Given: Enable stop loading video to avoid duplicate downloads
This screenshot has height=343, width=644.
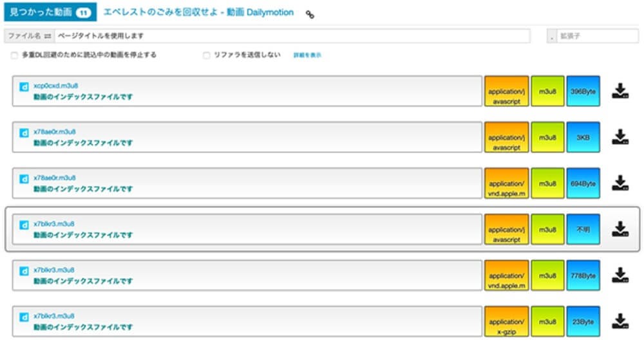Looking at the screenshot, I should coord(14,55).
